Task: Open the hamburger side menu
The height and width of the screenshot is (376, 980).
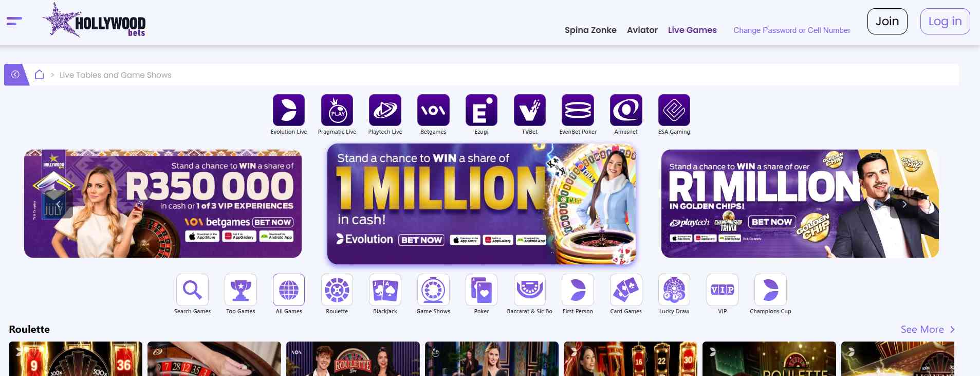Action: coord(14,21)
